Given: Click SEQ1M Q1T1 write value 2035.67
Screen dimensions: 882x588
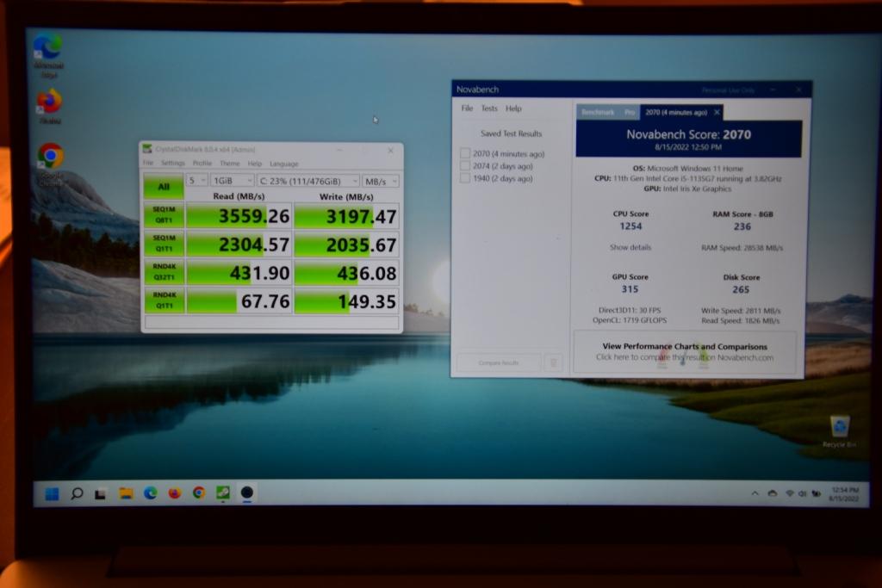Looking at the screenshot, I should 346,245.
